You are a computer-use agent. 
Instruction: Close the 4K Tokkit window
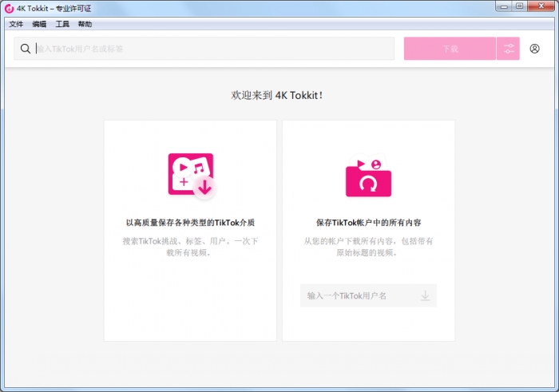point(541,6)
